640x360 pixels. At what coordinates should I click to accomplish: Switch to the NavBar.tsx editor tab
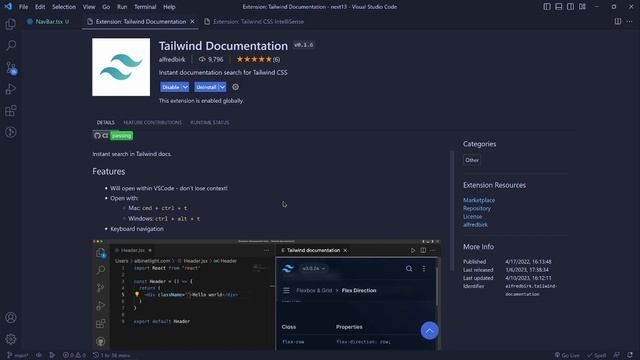coord(48,22)
